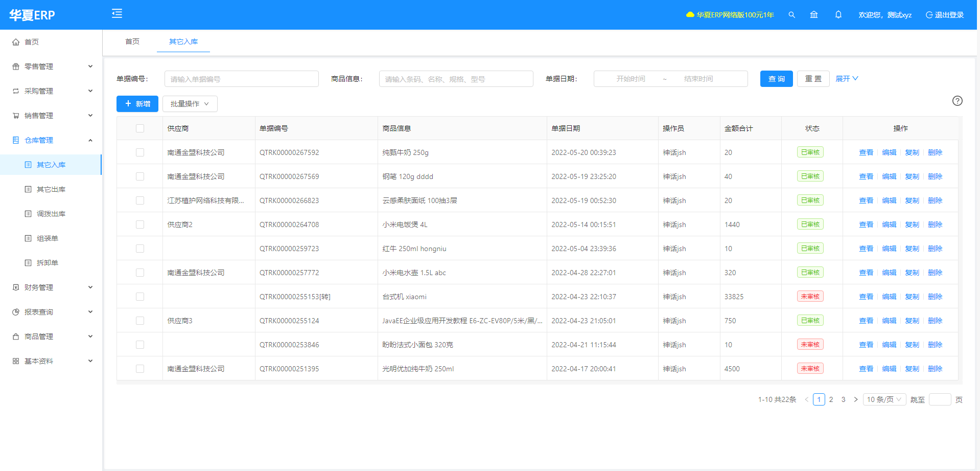Screen dimensions: 980x471
Task: Check the row for QTRK00000267569
Action: (x=140, y=176)
